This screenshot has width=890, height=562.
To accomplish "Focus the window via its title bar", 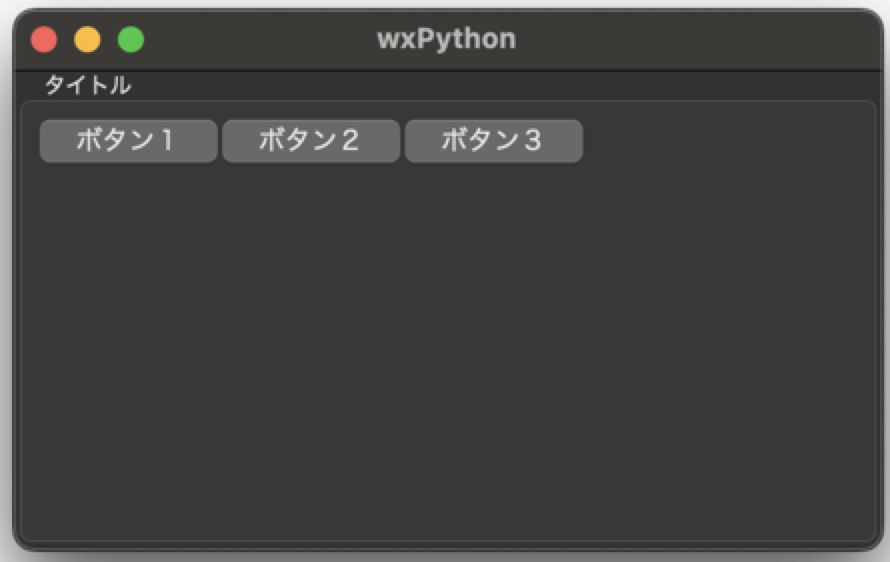I will [681, 40].
